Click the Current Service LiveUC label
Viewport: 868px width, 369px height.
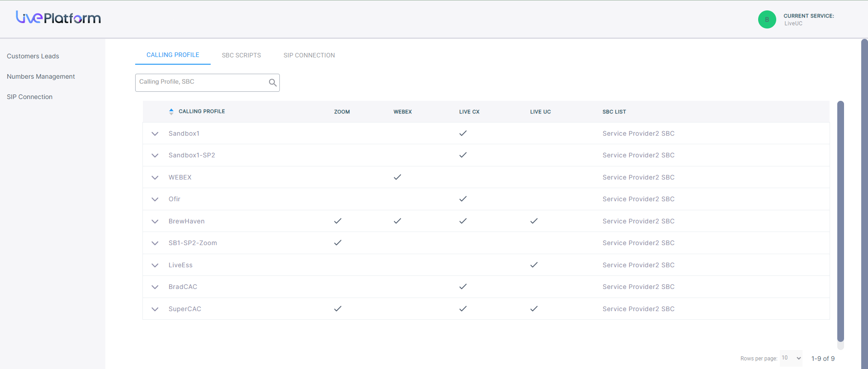tap(809, 19)
